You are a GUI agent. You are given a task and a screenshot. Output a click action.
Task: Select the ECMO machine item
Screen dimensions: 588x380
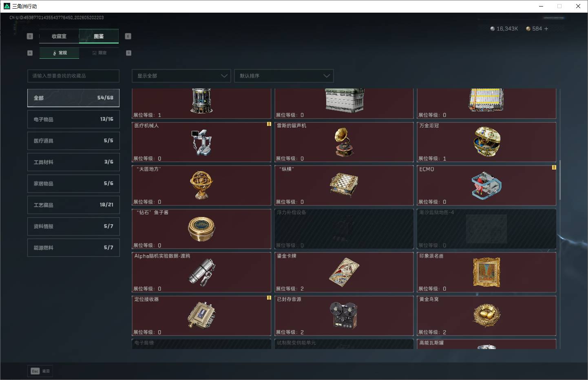click(486, 185)
